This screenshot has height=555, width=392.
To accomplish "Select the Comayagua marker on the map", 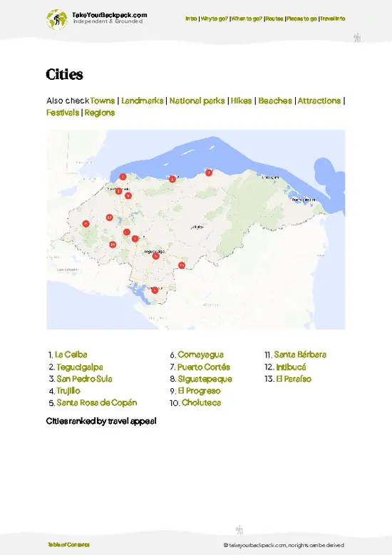I will coord(135,238).
